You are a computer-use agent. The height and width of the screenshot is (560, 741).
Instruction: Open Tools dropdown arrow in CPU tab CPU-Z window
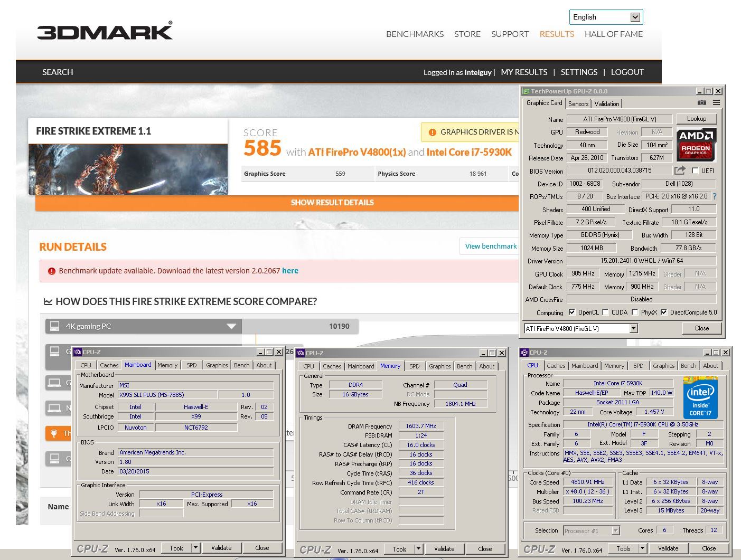click(x=642, y=548)
